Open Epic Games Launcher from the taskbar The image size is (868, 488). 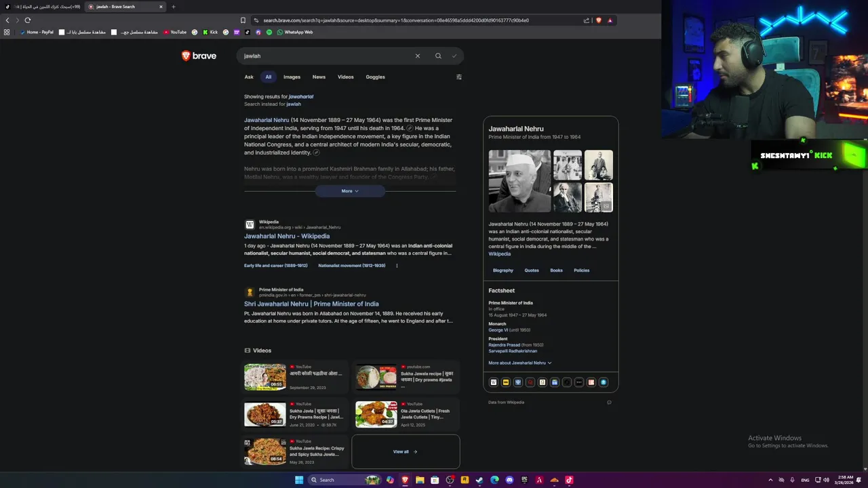(x=524, y=480)
